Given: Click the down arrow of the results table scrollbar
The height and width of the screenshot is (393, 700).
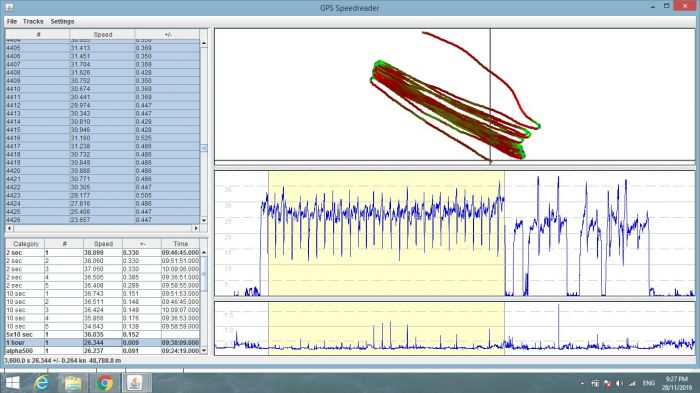Looking at the screenshot, I should pyautogui.click(x=204, y=351).
